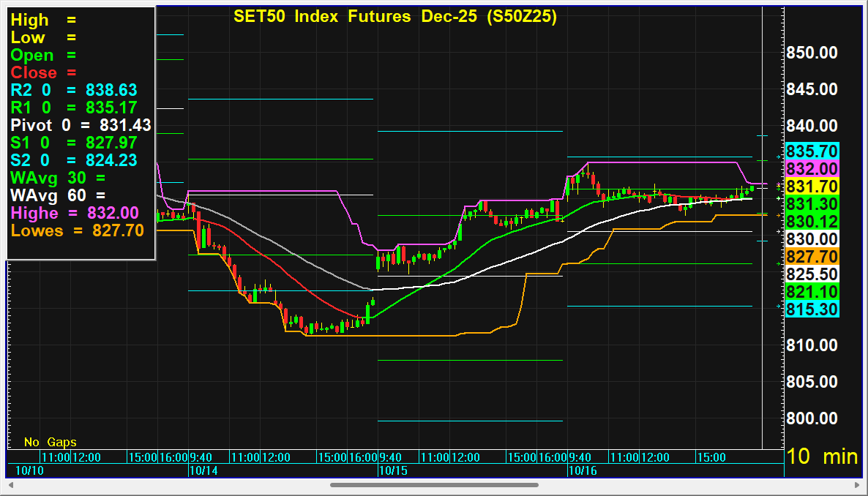The image size is (868, 496).
Task: Click the left scroll arrow on horizontal scrollbar
Action: 11,484
